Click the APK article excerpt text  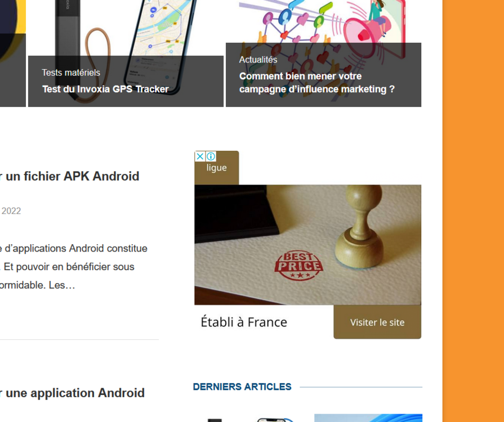point(74,267)
